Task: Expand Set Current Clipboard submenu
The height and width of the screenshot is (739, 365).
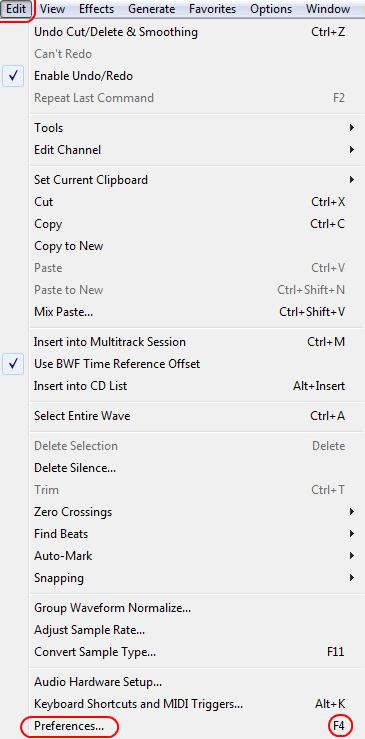Action: (190, 180)
